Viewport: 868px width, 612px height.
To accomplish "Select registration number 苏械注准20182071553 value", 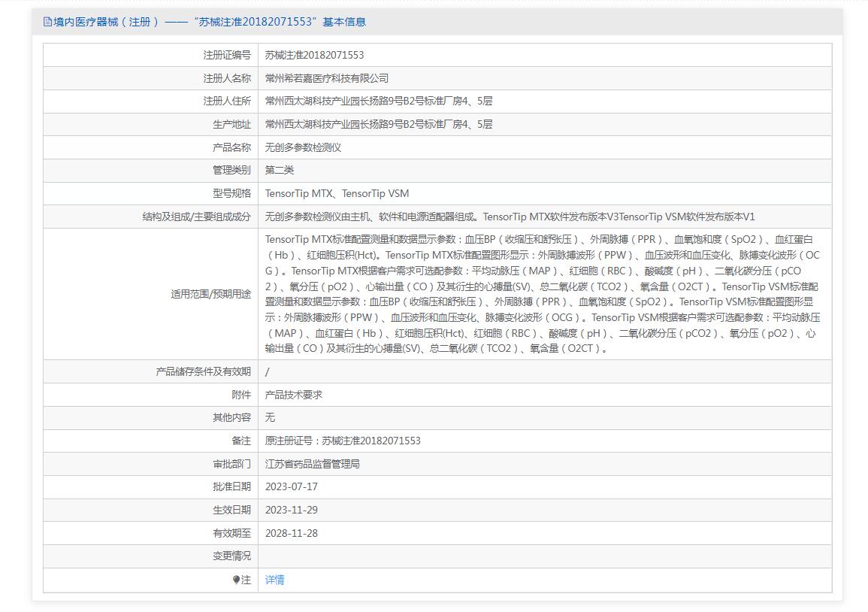I will [x=314, y=55].
